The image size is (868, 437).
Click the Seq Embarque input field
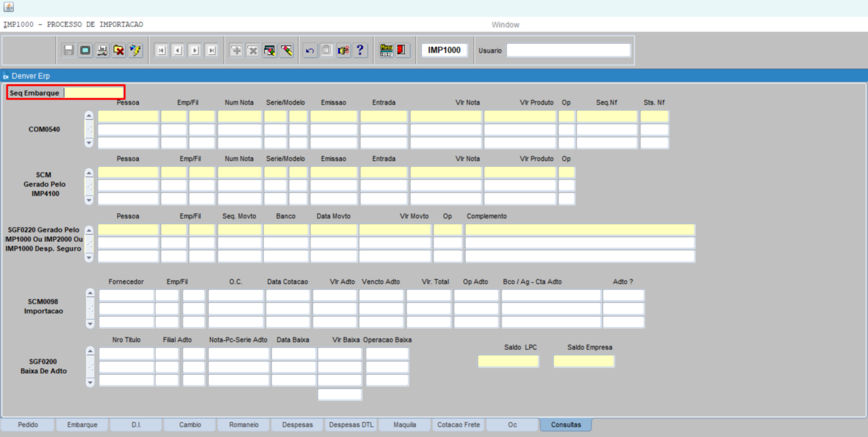pyautogui.click(x=94, y=93)
